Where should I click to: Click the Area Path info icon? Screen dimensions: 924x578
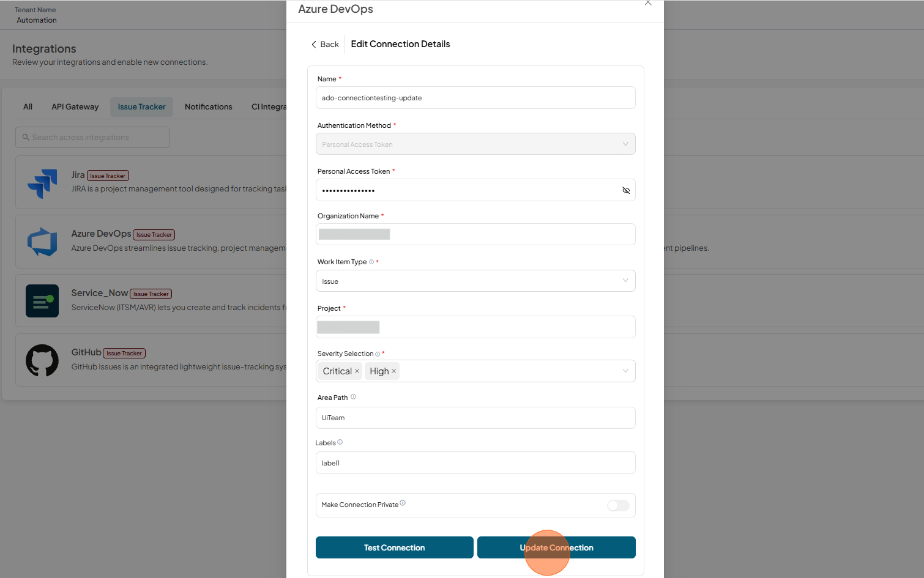(x=353, y=397)
